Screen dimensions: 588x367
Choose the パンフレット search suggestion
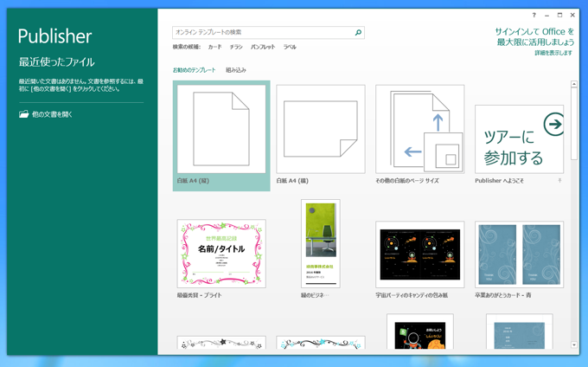point(263,47)
